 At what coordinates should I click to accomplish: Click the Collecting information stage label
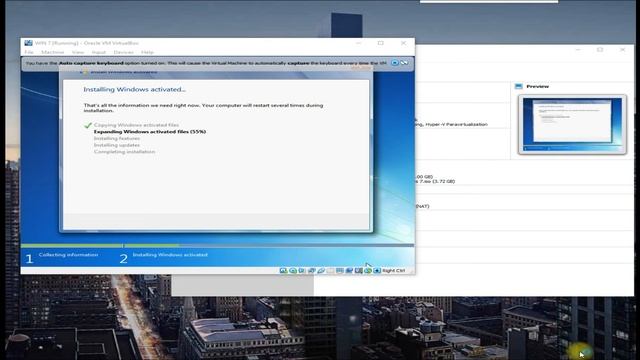tap(69, 255)
